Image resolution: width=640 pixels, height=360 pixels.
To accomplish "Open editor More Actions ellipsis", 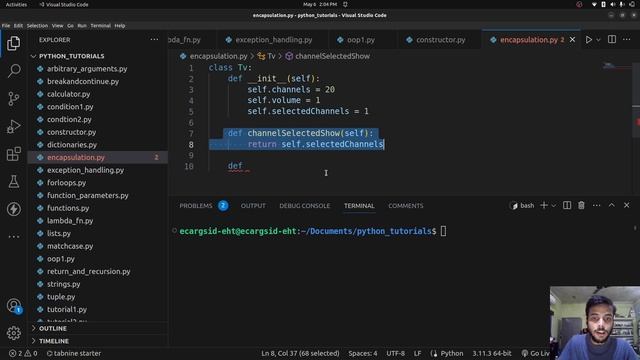I will click(x=627, y=40).
